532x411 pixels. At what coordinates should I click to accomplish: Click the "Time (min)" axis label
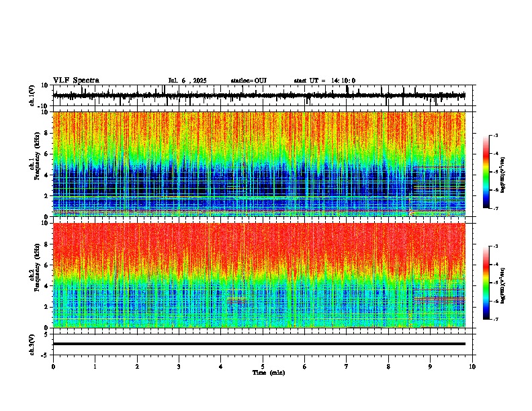coord(269,373)
